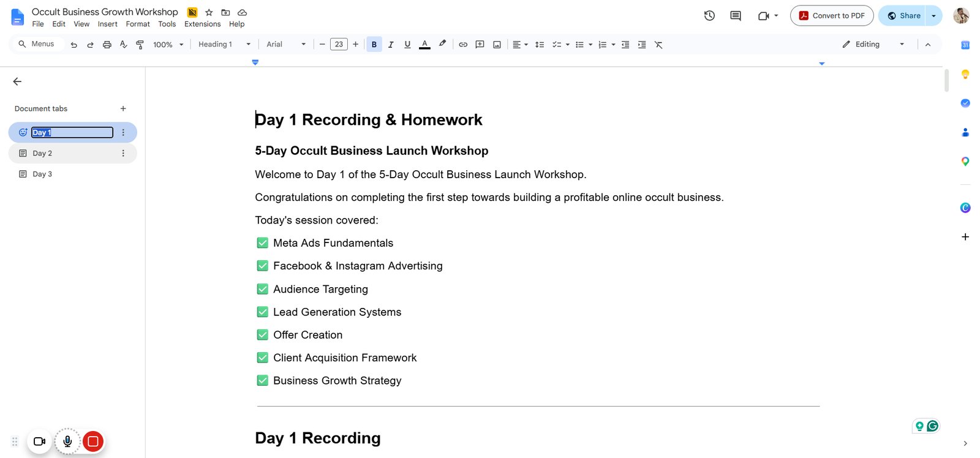980x458 pixels.
Task: Stop recording with red button
Action: [93, 441]
